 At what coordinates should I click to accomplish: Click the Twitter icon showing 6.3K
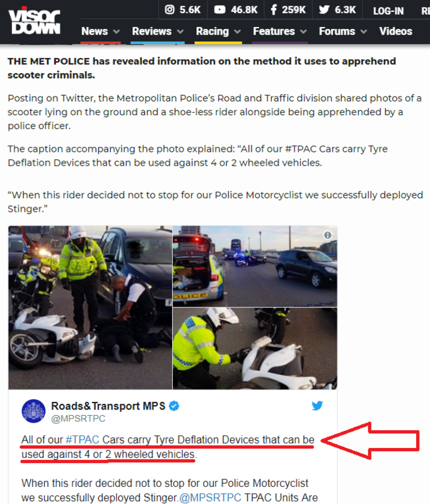tap(324, 9)
